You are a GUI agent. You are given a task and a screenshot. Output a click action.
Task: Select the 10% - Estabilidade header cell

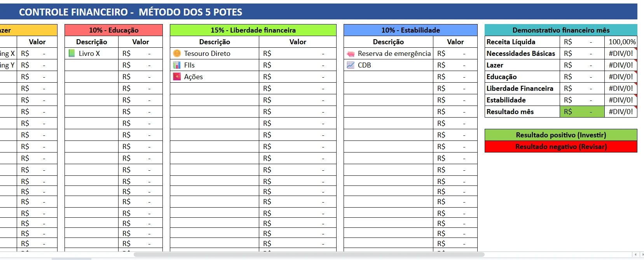point(410,30)
